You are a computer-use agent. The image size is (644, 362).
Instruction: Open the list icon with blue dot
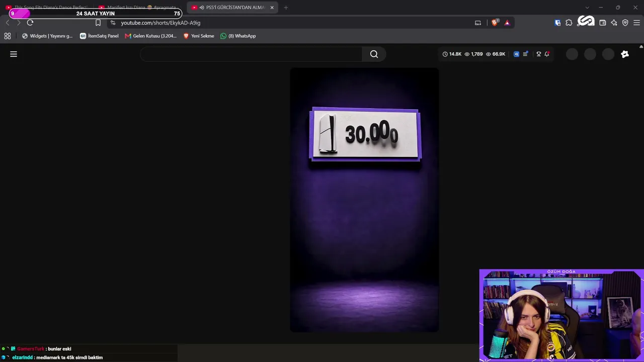coord(525,54)
